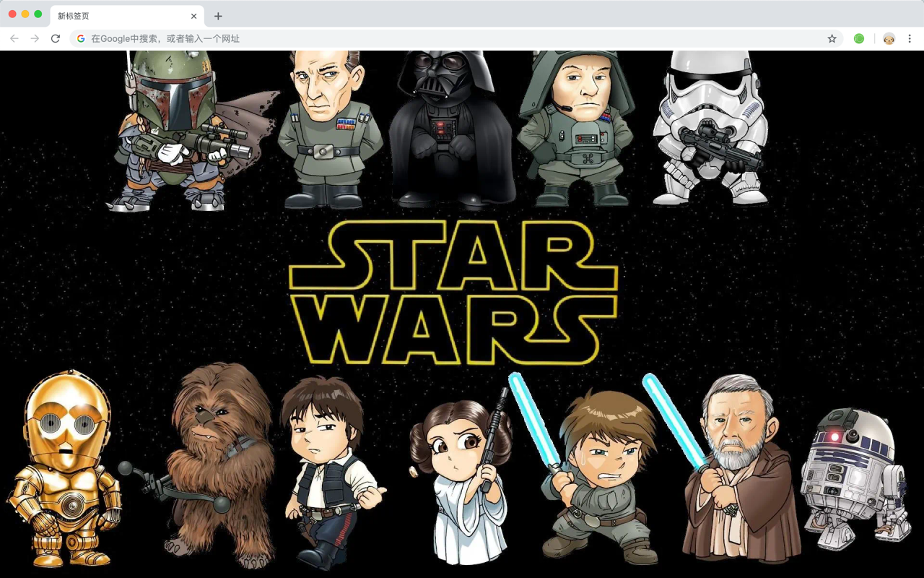Open a new tab with plus button
Image resolution: width=924 pixels, height=578 pixels.
(218, 16)
